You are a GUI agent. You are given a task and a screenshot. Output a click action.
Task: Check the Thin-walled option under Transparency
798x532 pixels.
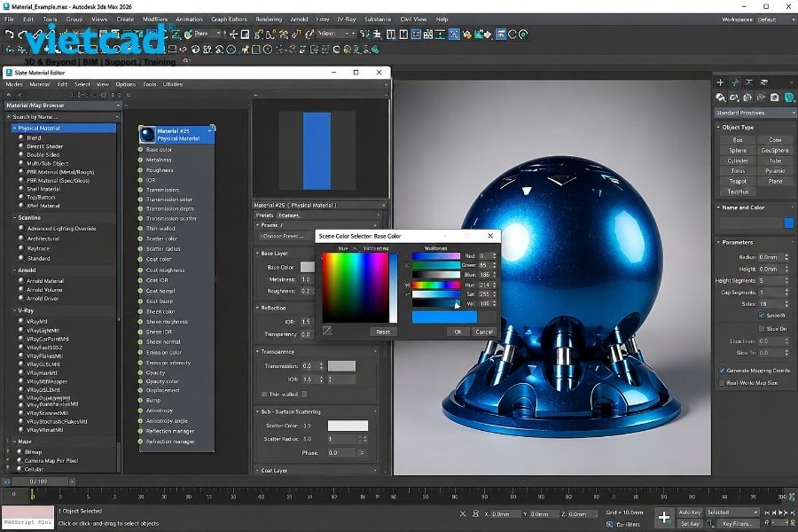tap(264, 394)
